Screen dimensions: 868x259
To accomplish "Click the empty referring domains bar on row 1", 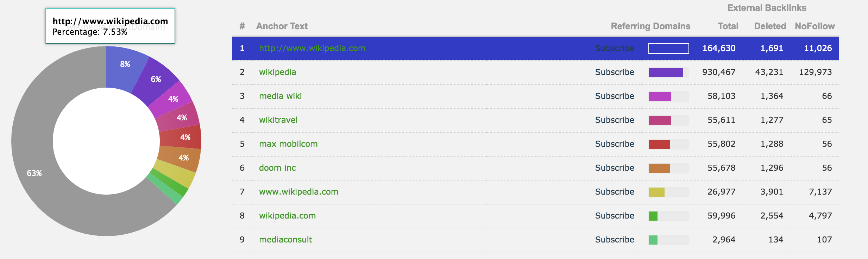I will pos(668,48).
